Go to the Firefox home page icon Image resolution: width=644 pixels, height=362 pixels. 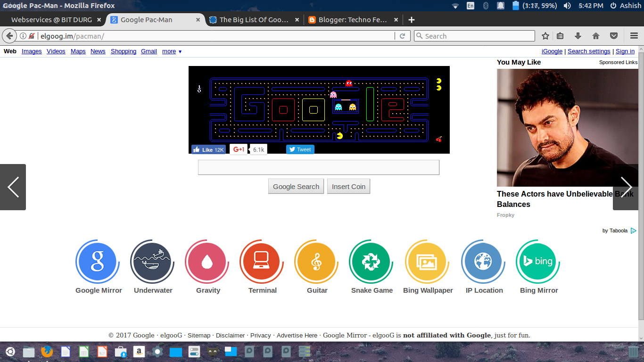pos(596,36)
